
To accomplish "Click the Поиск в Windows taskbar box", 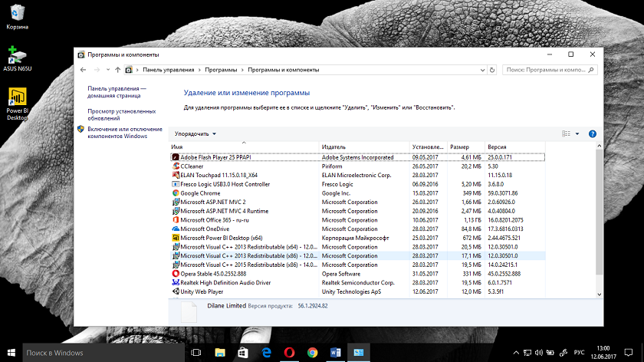I will tap(103, 353).
